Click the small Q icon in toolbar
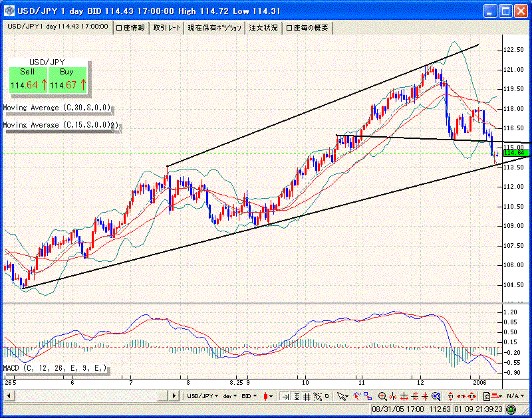 (327, 396)
